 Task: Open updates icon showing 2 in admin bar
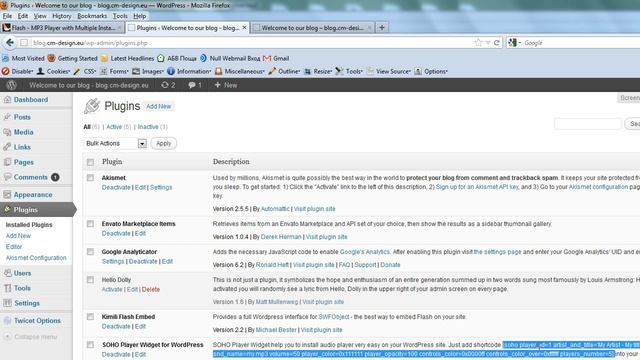(168, 85)
